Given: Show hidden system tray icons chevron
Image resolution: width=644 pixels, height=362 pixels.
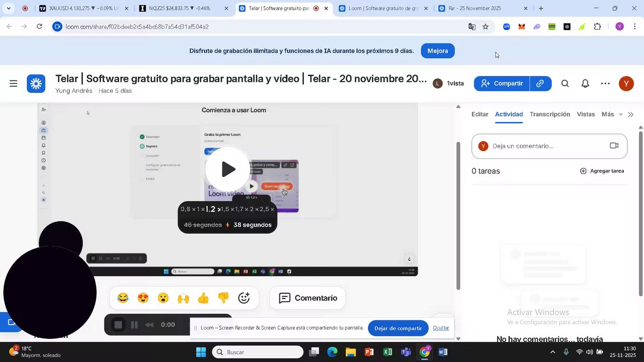Looking at the screenshot, I should 553,352.
